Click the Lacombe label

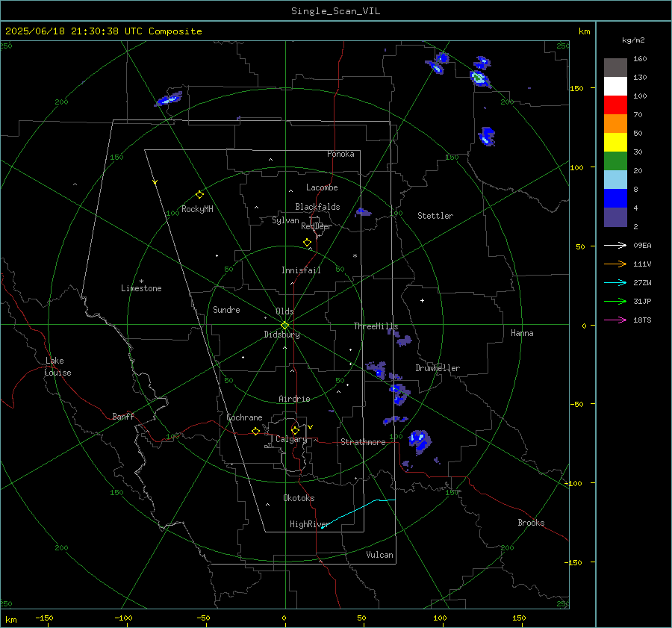pos(322,187)
